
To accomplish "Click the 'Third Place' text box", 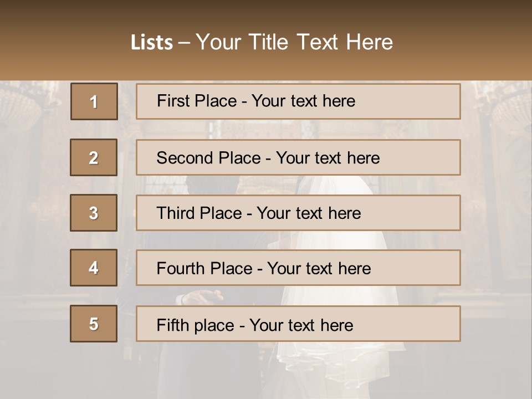I will [x=298, y=213].
